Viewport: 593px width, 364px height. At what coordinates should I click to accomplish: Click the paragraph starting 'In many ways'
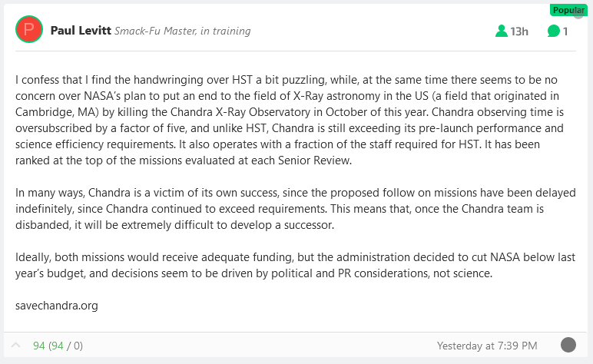pyautogui.click(x=296, y=209)
